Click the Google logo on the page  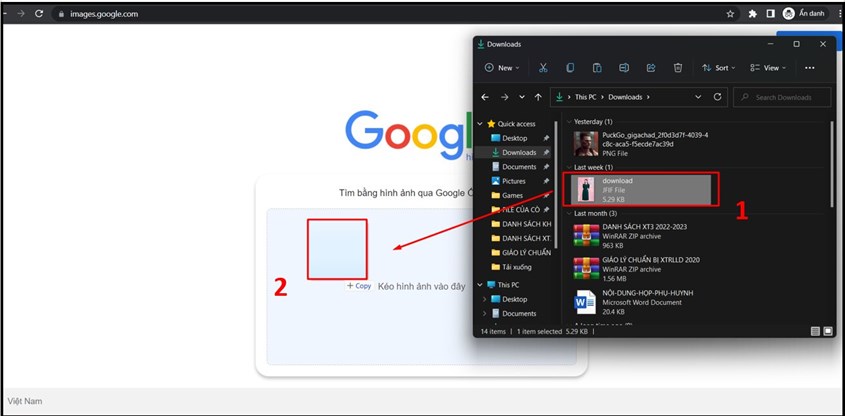408,133
